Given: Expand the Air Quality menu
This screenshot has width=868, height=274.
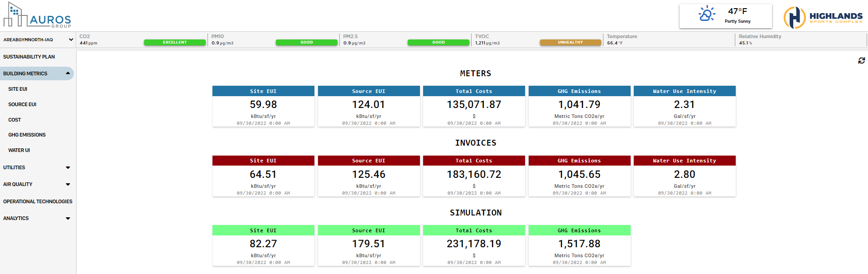Looking at the screenshot, I should (x=68, y=185).
